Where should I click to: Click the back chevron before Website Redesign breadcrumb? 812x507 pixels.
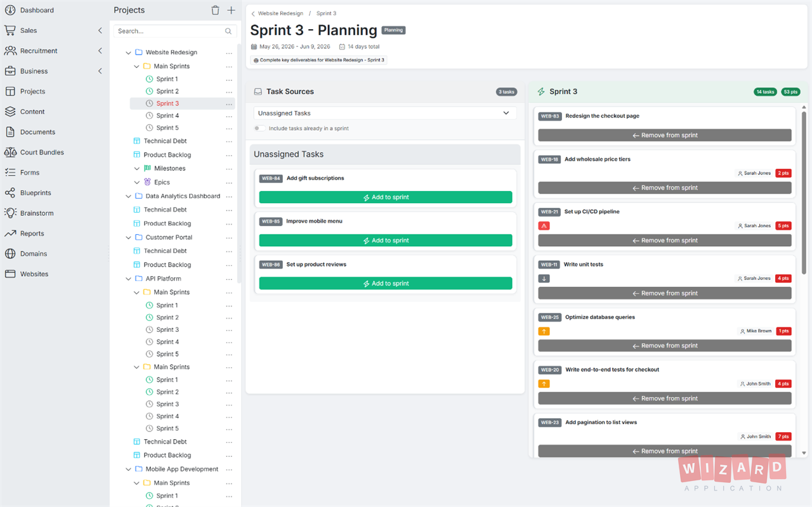tap(253, 13)
